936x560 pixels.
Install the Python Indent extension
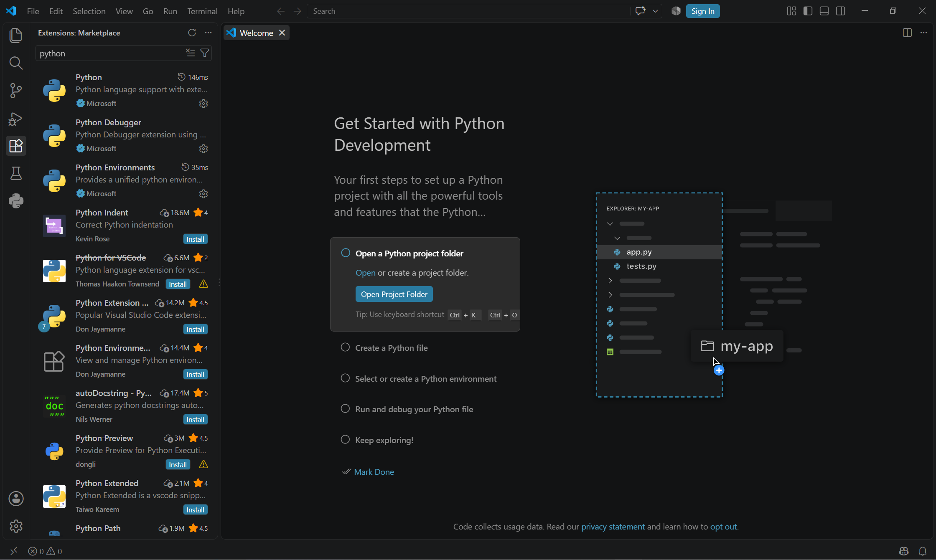pos(195,239)
